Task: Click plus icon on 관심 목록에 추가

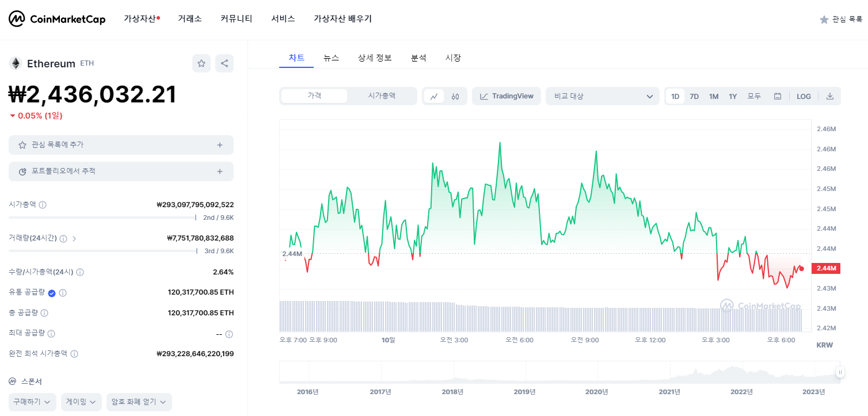Action: click(220, 145)
